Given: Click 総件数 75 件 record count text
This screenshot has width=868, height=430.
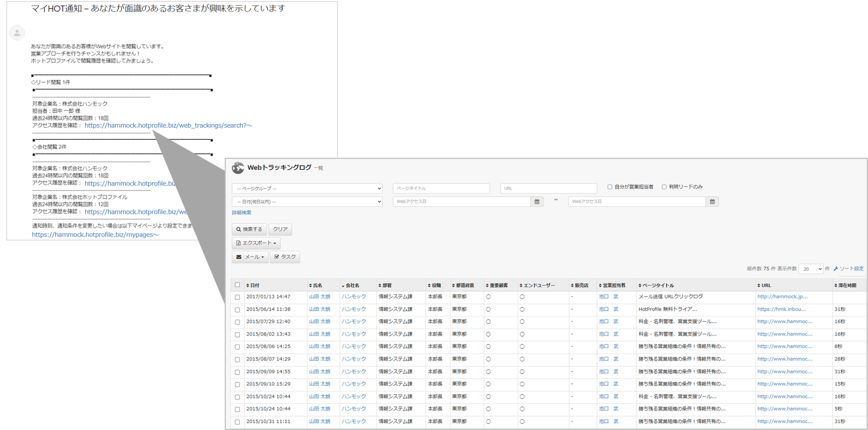Looking at the screenshot, I should pos(761,269).
